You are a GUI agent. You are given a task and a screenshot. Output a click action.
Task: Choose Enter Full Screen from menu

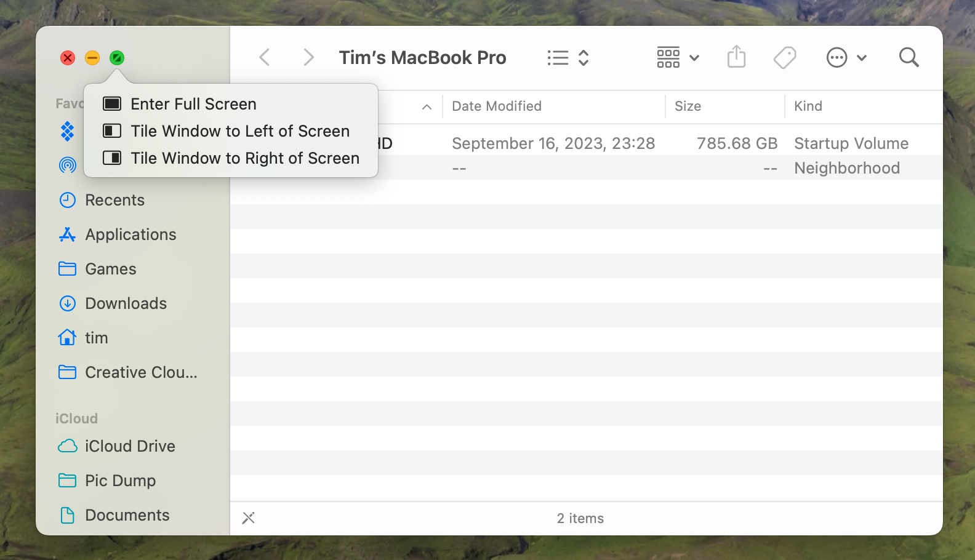click(193, 104)
